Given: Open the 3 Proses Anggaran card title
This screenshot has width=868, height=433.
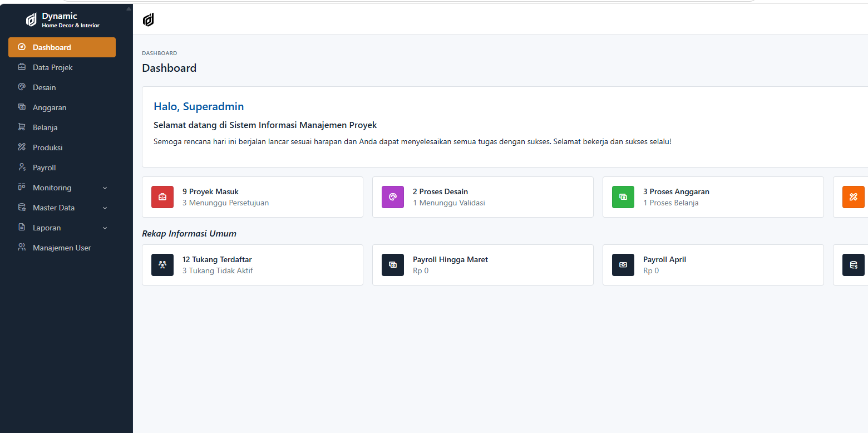Looking at the screenshot, I should tap(676, 191).
